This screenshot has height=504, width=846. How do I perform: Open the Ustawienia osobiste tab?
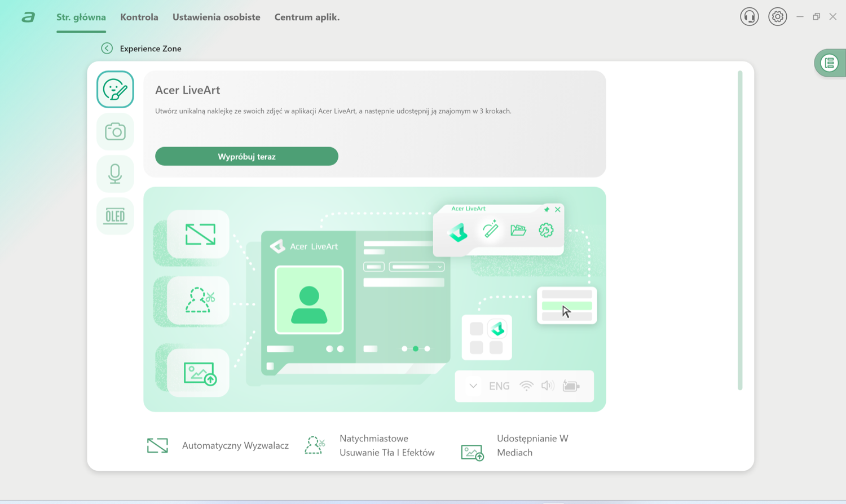click(x=217, y=17)
